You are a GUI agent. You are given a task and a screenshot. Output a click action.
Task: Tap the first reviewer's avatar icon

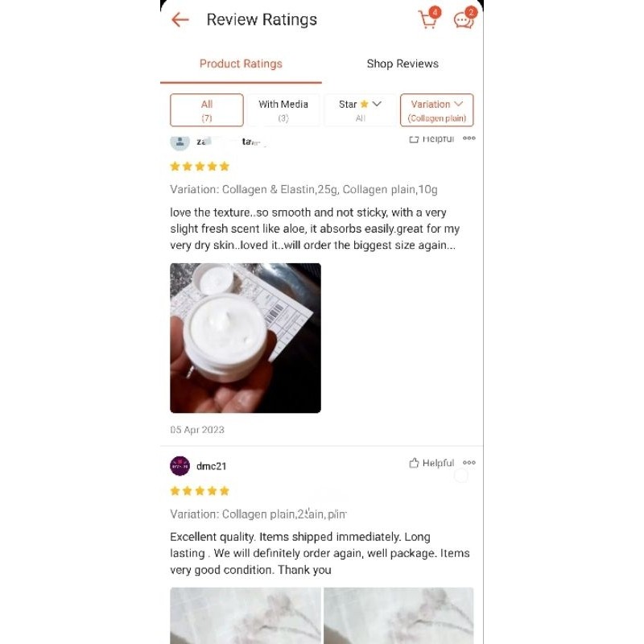[180, 142]
